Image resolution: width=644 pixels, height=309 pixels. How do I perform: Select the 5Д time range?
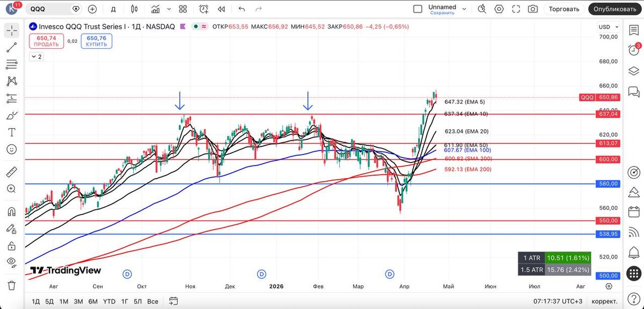[x=49, y=301]
